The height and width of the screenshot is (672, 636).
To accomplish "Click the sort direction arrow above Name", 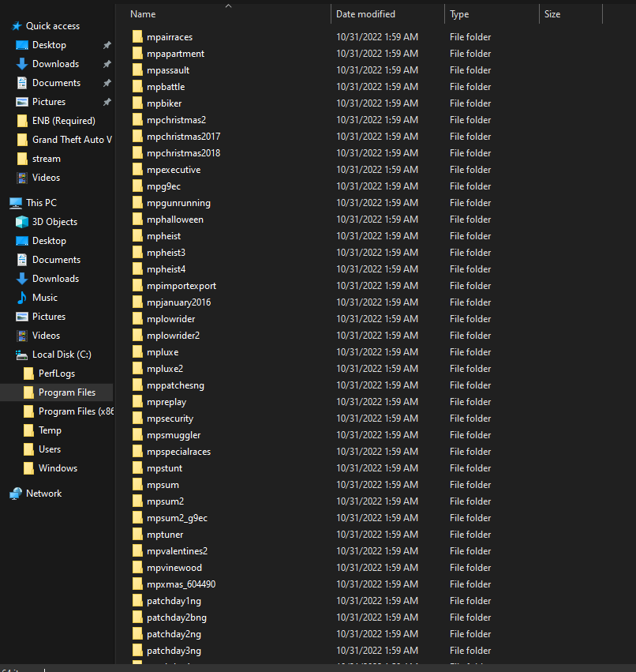I will pos(228,6).
